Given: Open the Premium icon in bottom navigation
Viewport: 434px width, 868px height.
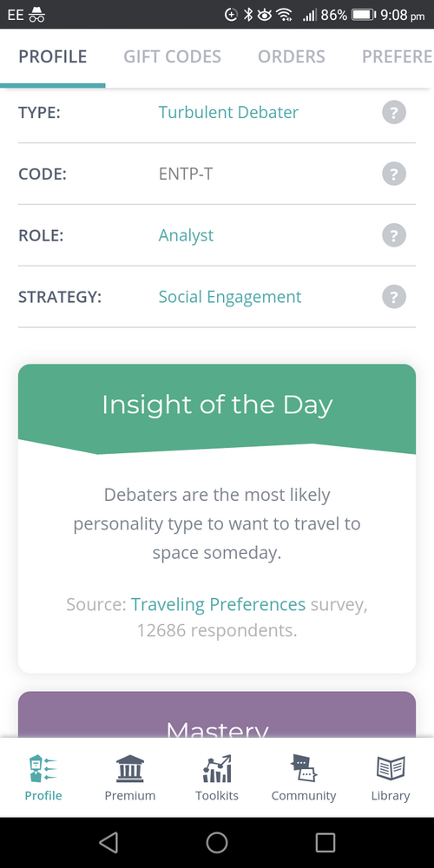Looking at the screenshot, I should coord(130,768).
